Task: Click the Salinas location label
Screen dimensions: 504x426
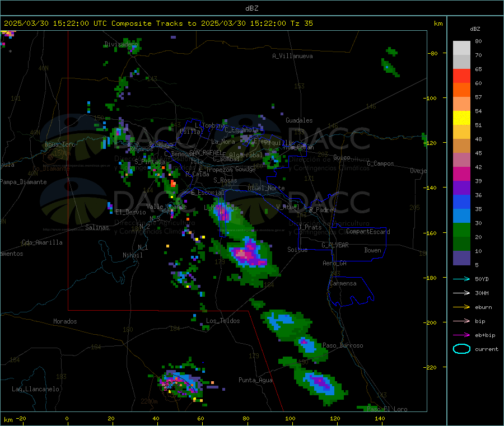Action: click(97, 227)
